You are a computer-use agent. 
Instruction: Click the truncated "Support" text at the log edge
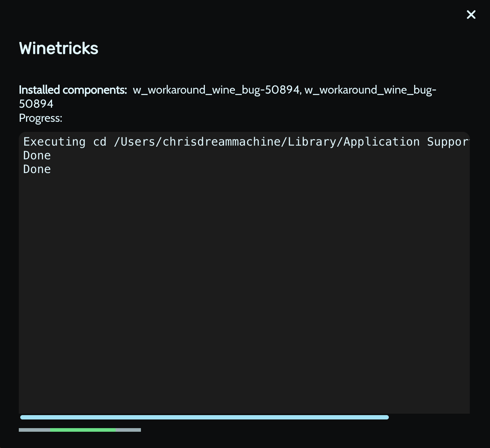coord(448,142)
